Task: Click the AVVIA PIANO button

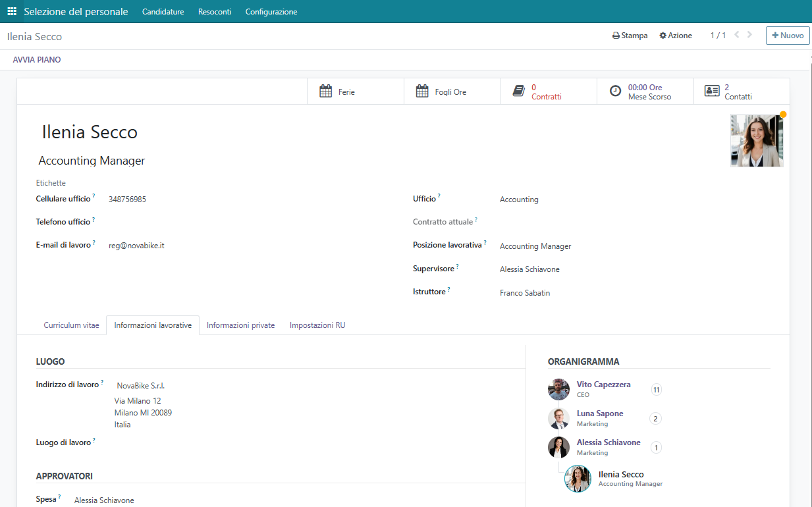Action: coord(37,60)
